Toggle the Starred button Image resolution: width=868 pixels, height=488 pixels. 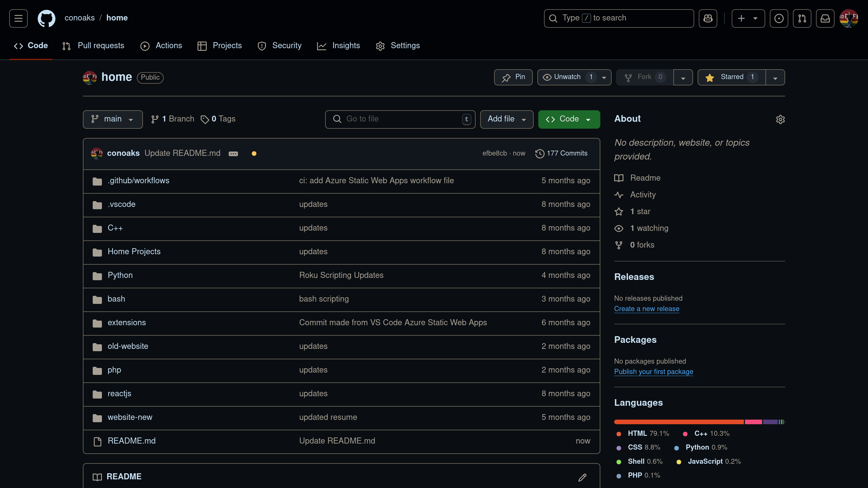pos(731,77)
